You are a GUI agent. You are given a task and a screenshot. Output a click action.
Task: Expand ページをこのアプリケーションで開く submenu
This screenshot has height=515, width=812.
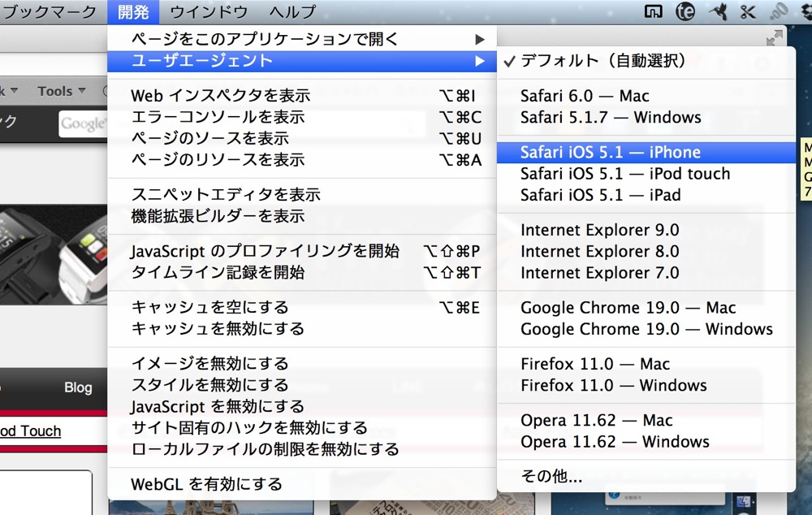(302, 39)
